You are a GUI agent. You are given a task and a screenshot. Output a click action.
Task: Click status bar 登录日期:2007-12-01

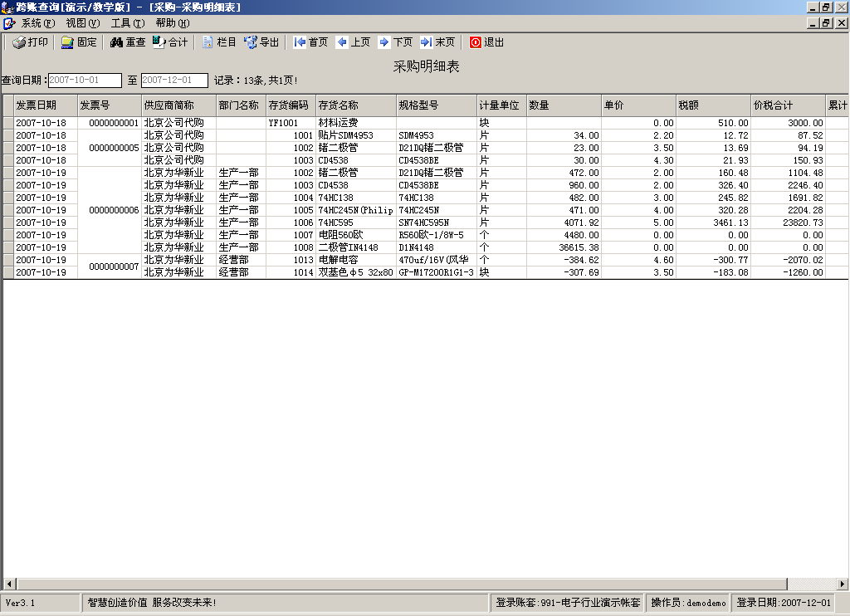784,603
